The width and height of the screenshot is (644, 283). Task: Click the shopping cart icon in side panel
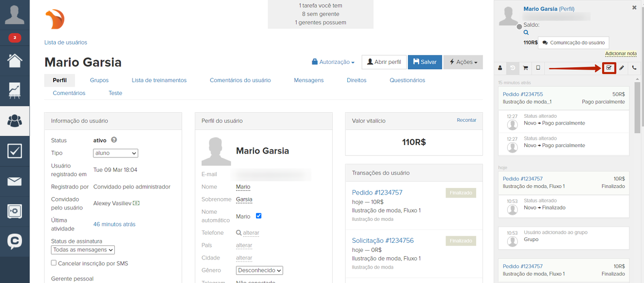pyautogui.click(x=525, y=68)
